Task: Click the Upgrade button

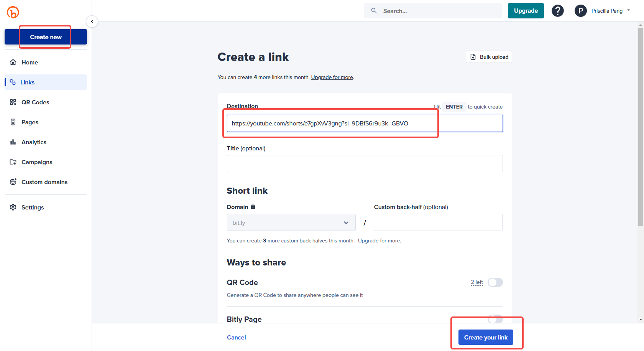Action: pos(526,11)
